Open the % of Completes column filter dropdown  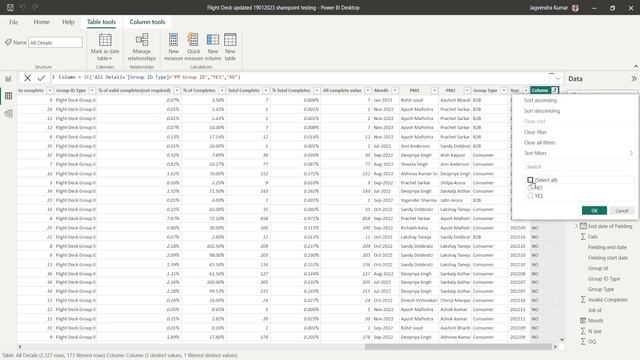222,90
